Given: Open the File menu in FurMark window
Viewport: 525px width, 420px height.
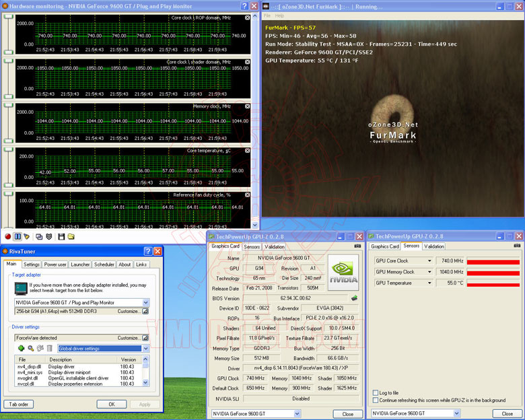Looking at the screenshot, I should 267,15.
